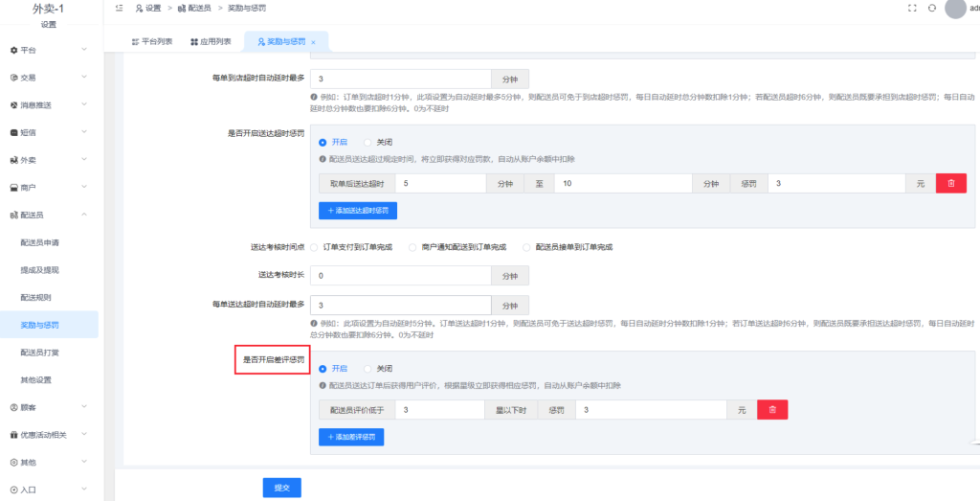Viewport: 980px width, 501px height.
Task: Click the fullscreen icon in top bar
Action: tap(910, 8)
